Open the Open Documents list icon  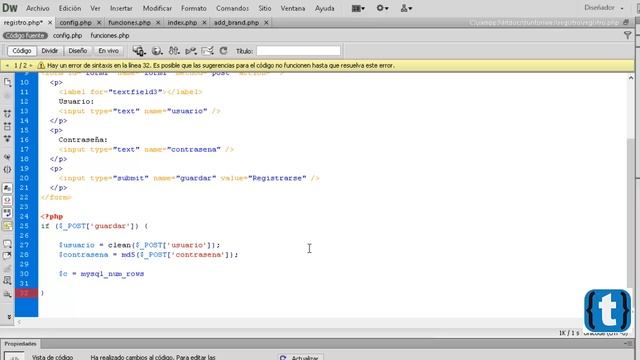tap(7, 82)
